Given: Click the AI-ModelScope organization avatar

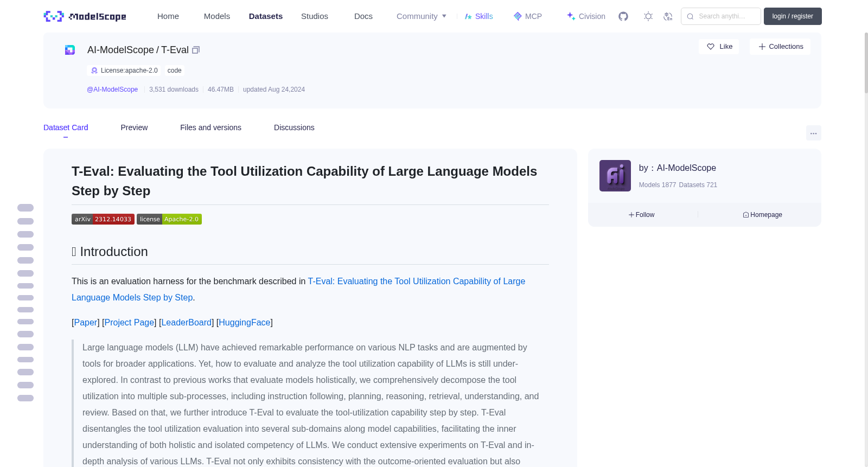Looking at the screenshot, I should 615,176.
